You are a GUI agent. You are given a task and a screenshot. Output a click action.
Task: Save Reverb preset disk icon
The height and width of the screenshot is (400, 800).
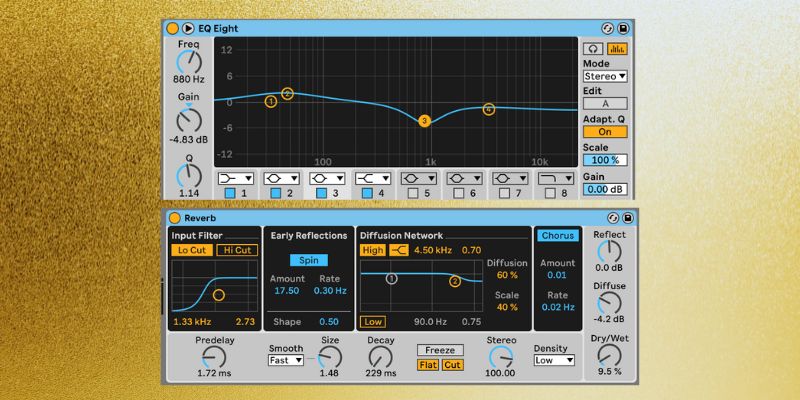click(628, 218)
